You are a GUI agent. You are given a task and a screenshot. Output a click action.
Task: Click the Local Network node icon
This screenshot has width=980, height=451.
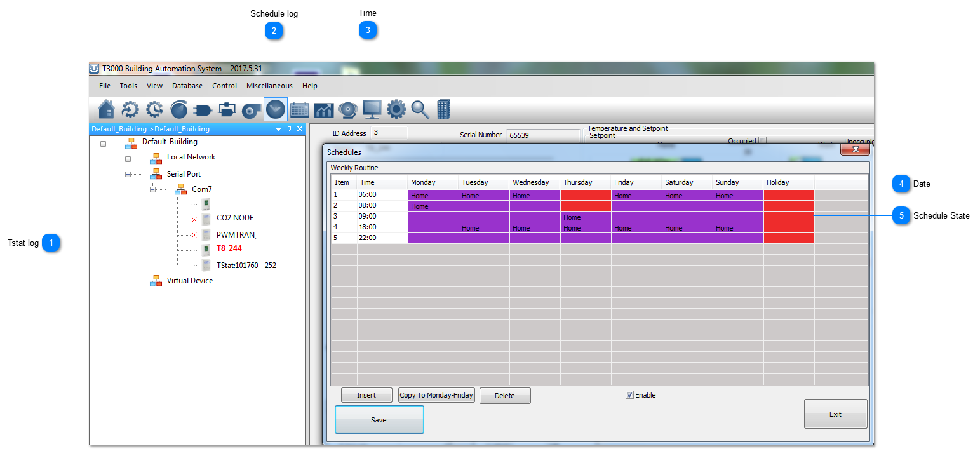tap(156, 158)
